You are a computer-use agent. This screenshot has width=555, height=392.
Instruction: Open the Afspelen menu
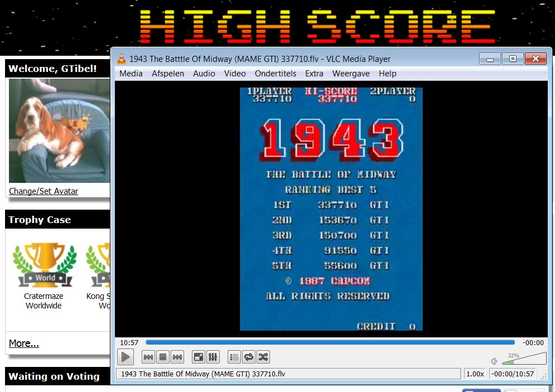[168, 74]
